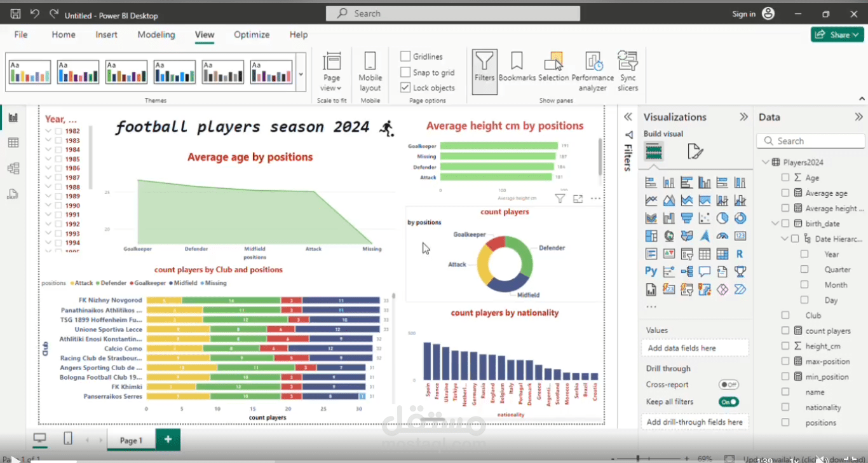The image size is (868, 463).
Task: Select the pie chart visual
Action: pos(722,218)
